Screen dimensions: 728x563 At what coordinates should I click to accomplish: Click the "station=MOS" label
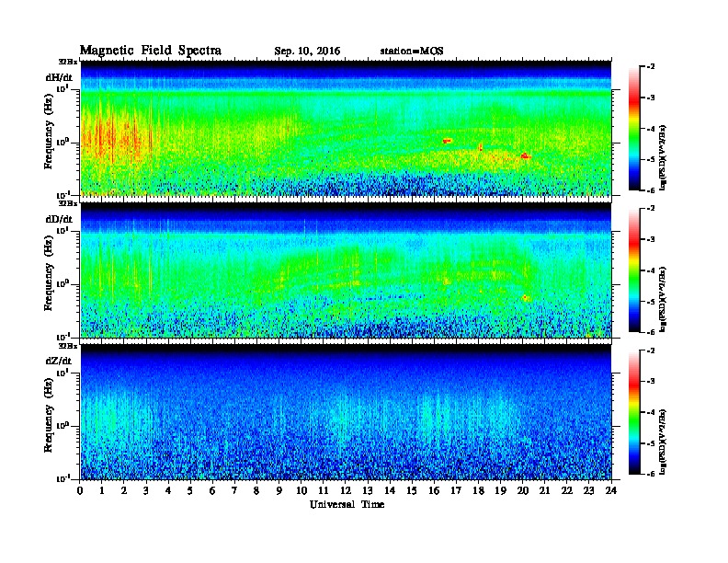click(412, 52)
